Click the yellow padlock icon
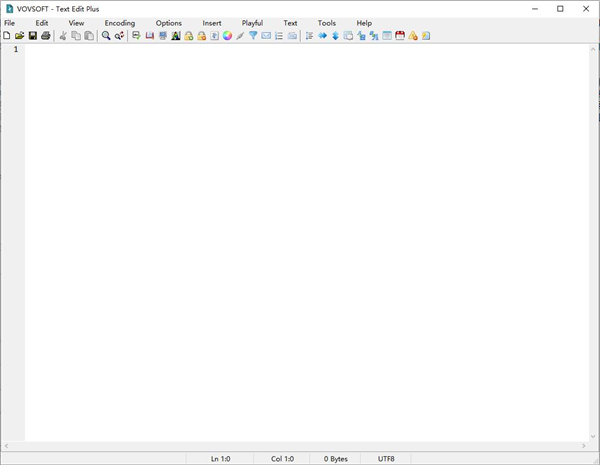600x465 pixels. tap(188, 36)
